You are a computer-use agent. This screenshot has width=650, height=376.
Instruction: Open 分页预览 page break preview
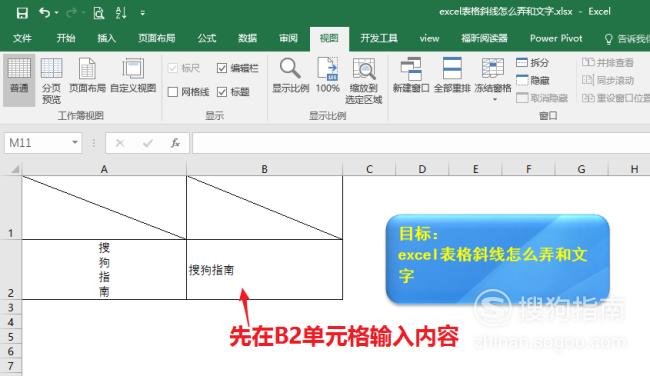pyautogui.click(x=51, y=80)
